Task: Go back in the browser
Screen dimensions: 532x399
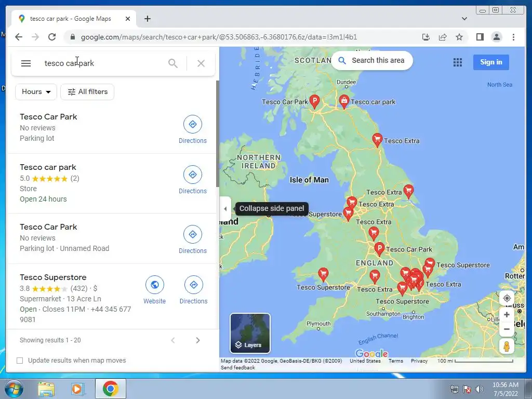Action: pyautogui.click(x=19, y=37)
